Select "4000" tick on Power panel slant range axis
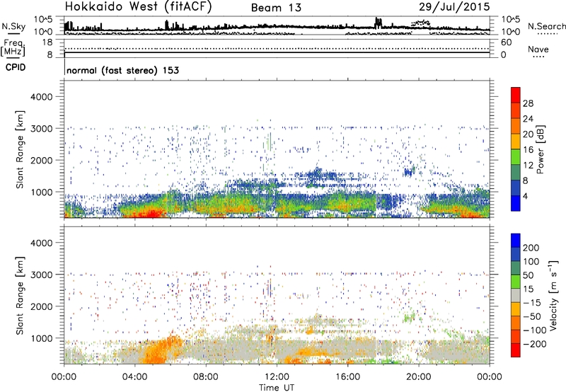 click(42, 97)
